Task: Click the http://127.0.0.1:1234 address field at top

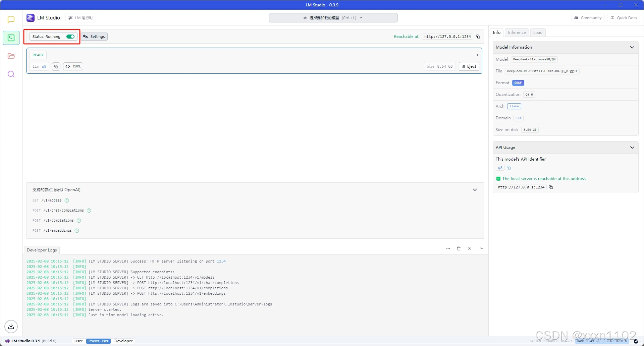Action: (x=447, y=37)
